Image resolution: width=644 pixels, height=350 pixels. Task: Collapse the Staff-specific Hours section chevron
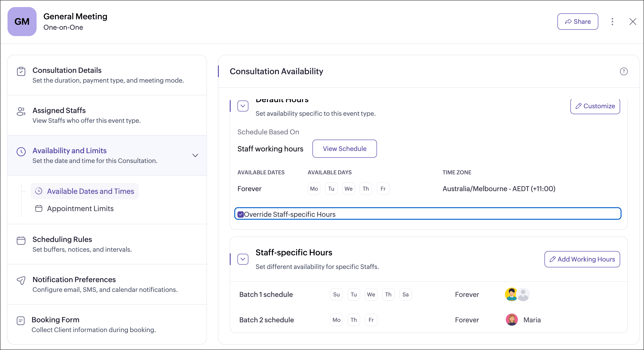(x=243, y=259)
